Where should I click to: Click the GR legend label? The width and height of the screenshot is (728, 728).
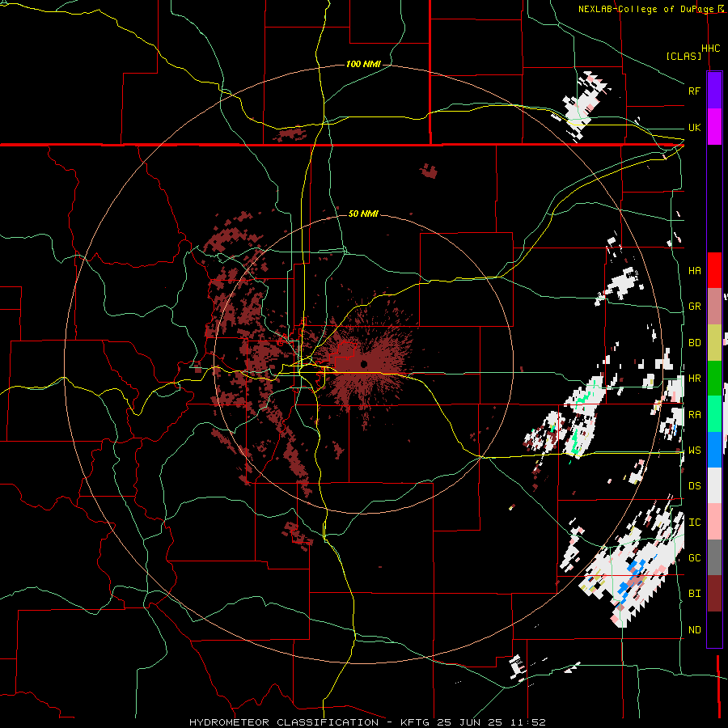pos(694,307)
